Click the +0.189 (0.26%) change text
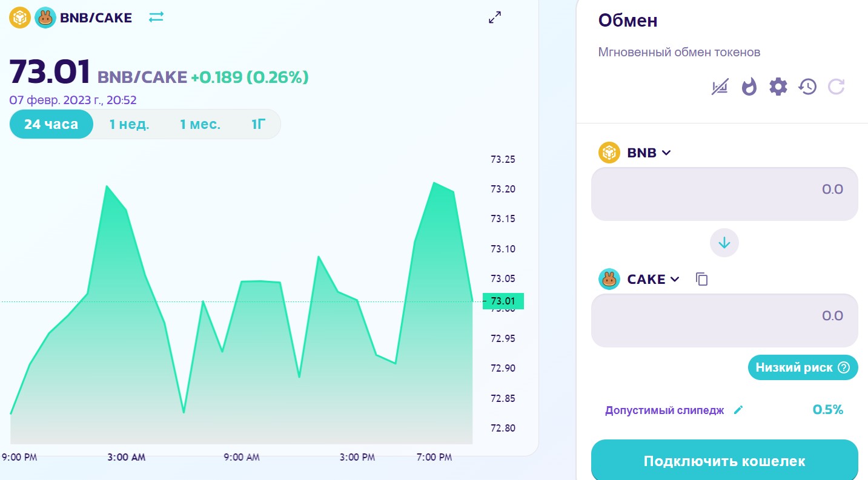The width and height of the screenshot is (868, 480). (250, 77)
